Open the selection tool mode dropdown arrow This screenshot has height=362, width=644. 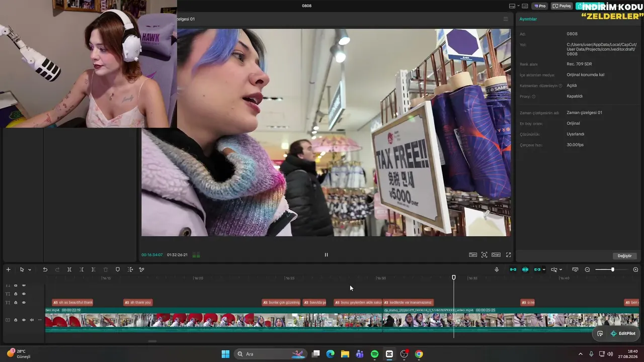(x=30, y=270)
